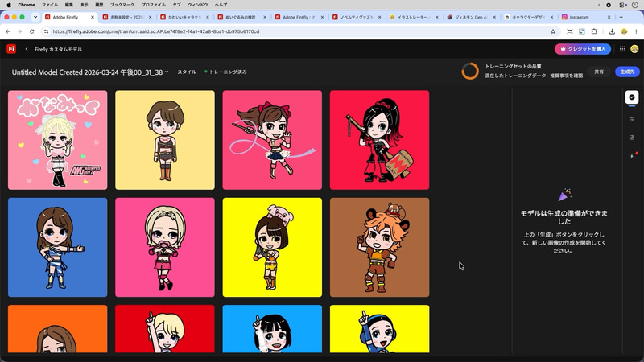644x362 pixels.
Task: Select the pig-hat character on yellow thumbnail
Action: point(272,247)
